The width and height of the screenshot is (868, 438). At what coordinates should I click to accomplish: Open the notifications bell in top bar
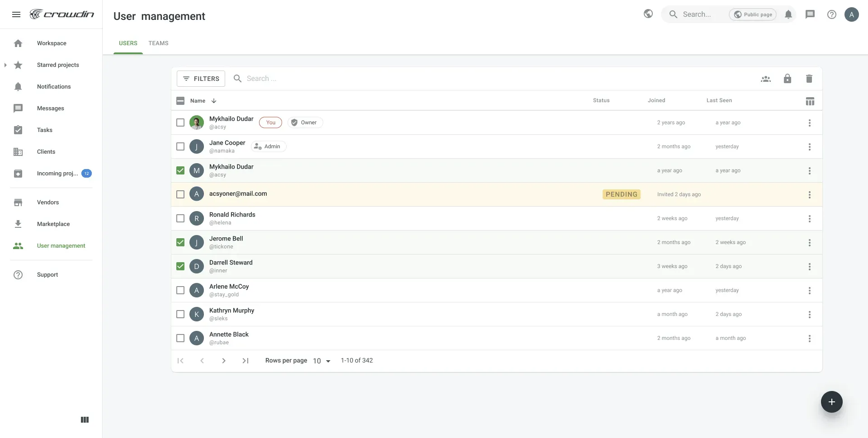[788, 14]
